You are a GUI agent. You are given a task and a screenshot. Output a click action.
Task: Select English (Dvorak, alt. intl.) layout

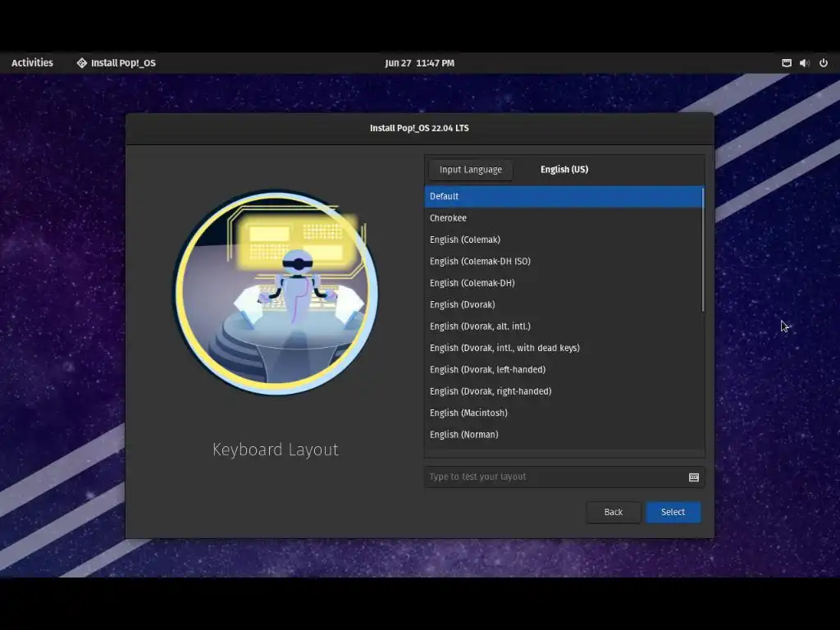pyautogui.click(x=564, y=326)
